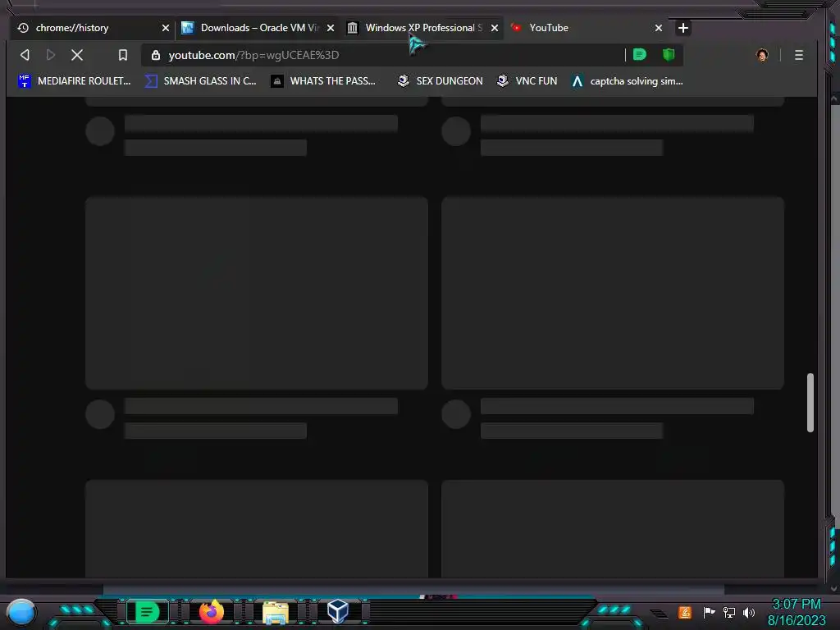Open VirtualBox from the taskbar
The width and height of the screenshot is (840, 630).
coord(338,611)
